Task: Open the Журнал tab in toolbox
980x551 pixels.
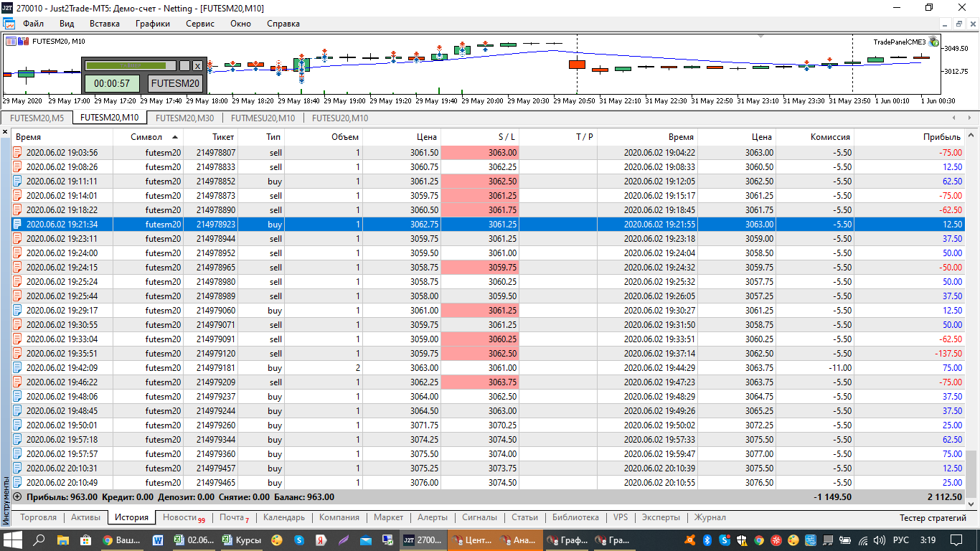Action: click(x=710, y=517)
